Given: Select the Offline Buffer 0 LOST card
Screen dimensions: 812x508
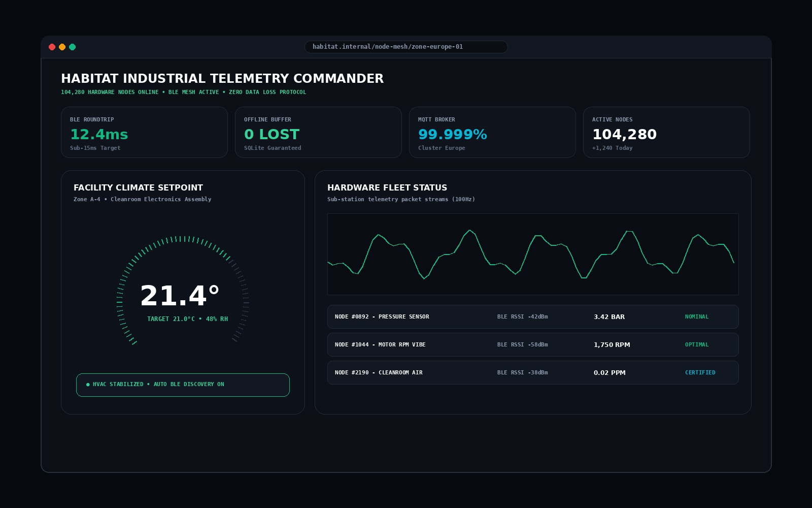Looking at the screenshot, I should click(x=318, y=133).
